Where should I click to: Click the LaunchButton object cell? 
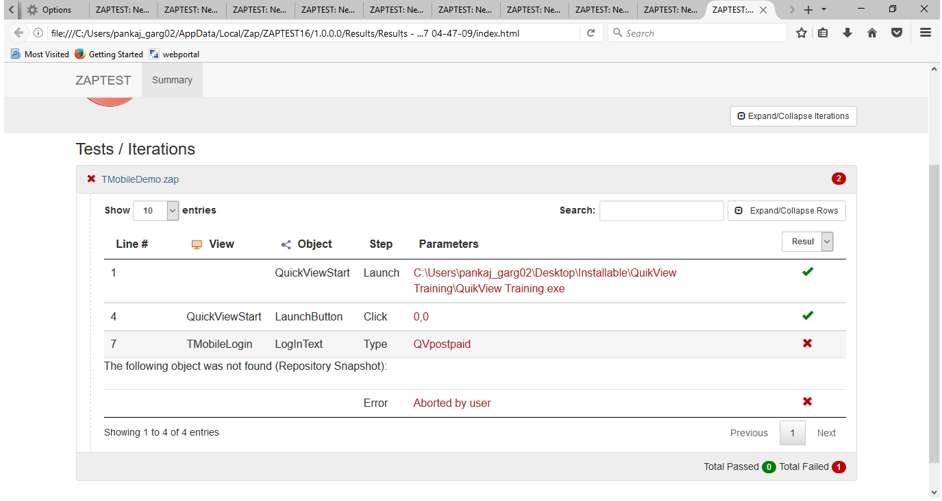(309, 317)
